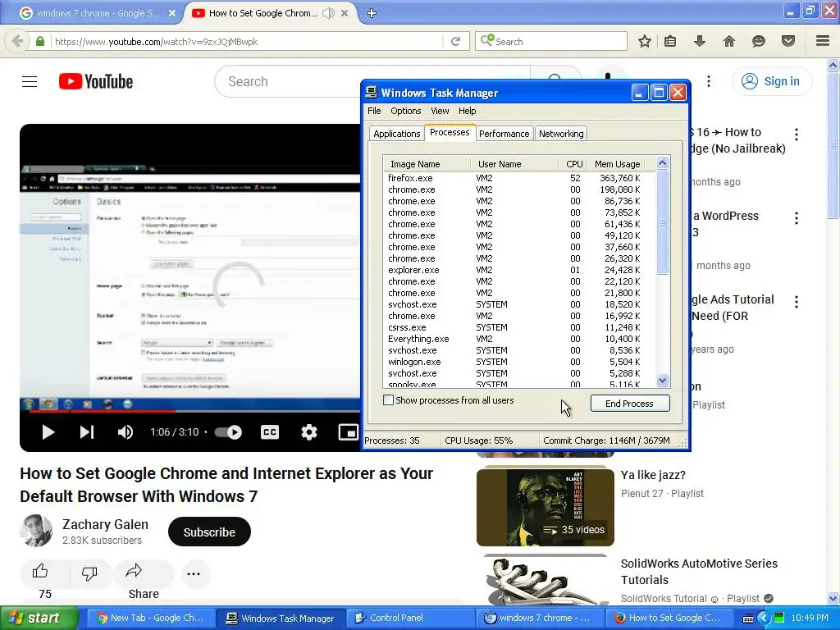Enable Show processes from all users
The width and height of the screenshot is (840, 630).
[x=388, y=400]
